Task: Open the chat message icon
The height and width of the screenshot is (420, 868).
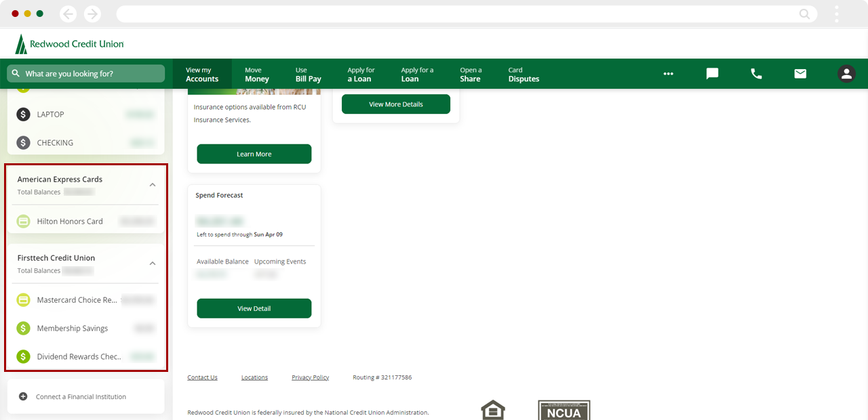Action: click(x=712, y=74)
